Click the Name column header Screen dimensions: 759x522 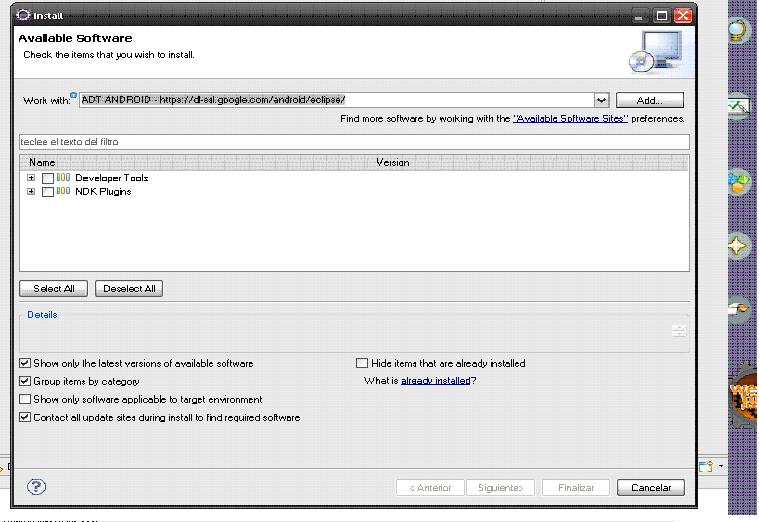pos(42,163)
